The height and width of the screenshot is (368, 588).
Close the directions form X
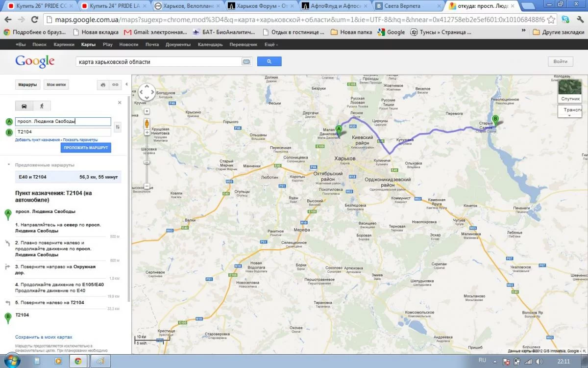tap(120, 103)
